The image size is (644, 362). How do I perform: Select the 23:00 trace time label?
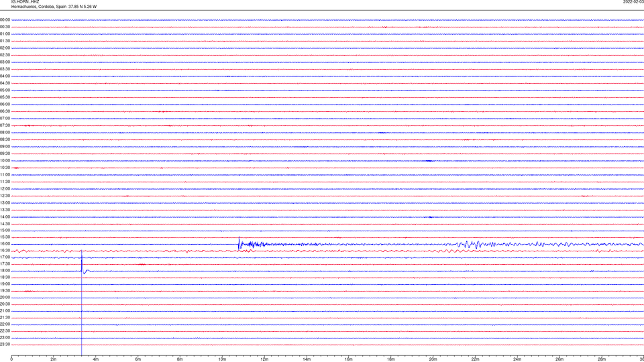coord(5,338)
